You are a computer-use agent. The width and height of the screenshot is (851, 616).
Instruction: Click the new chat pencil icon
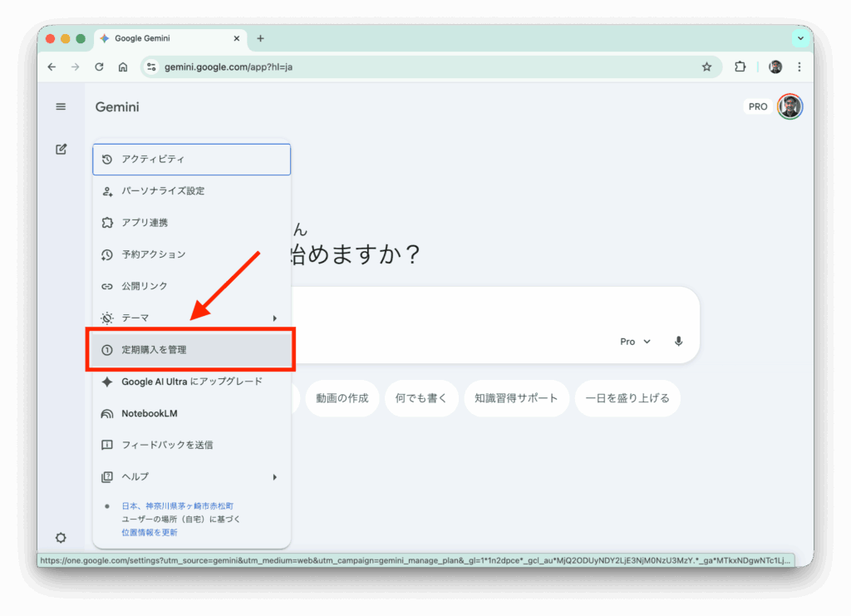coord(61,150)
